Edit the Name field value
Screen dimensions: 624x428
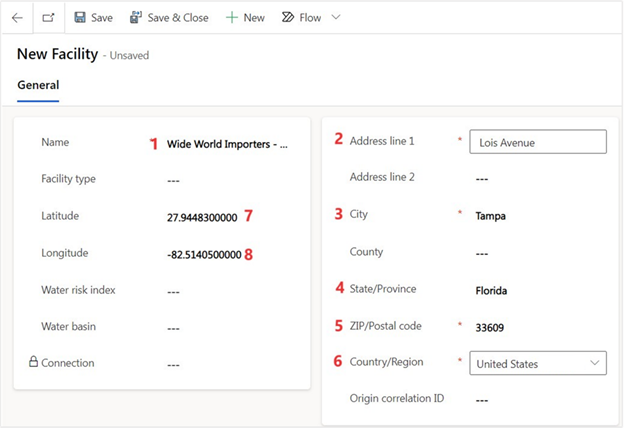[x=227, y=144]
